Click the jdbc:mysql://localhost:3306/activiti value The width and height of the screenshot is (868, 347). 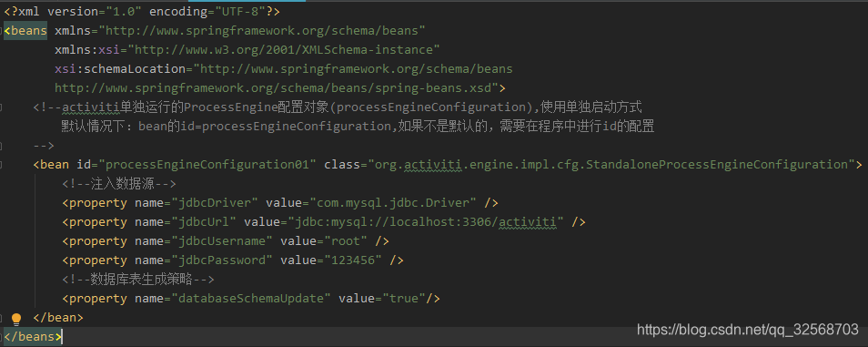(425, 221)
